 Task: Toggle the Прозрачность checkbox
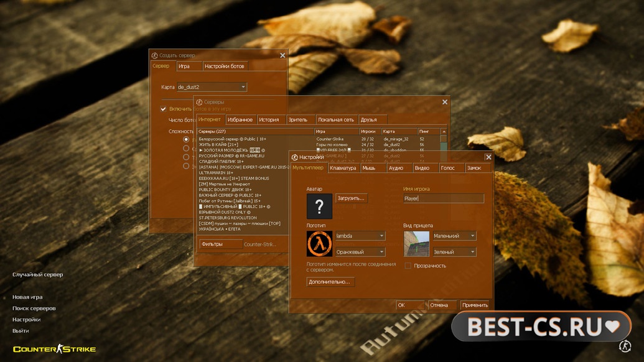(x=408, y=266)
